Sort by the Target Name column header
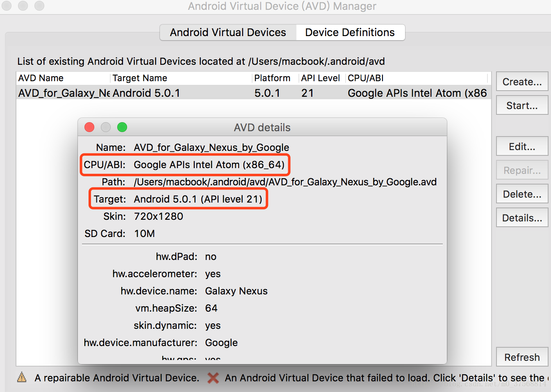 tap(181, 78)
